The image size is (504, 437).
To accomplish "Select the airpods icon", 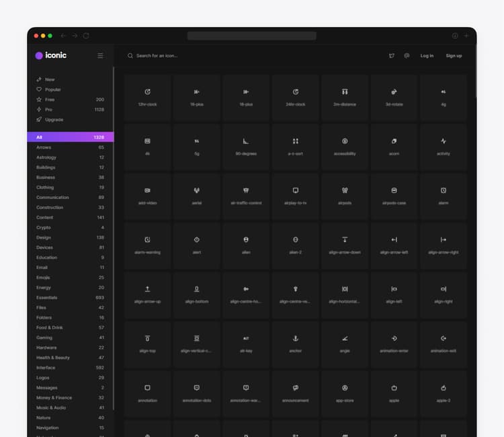I will [x=345, y=196].
